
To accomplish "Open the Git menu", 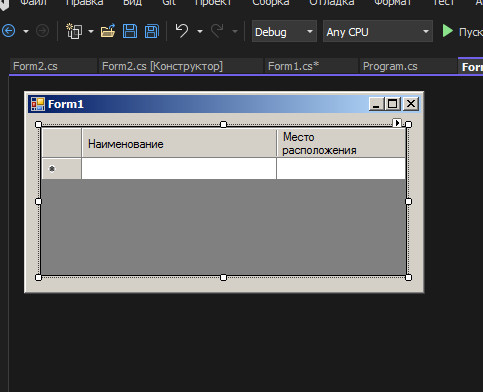I will pos(169,3).
